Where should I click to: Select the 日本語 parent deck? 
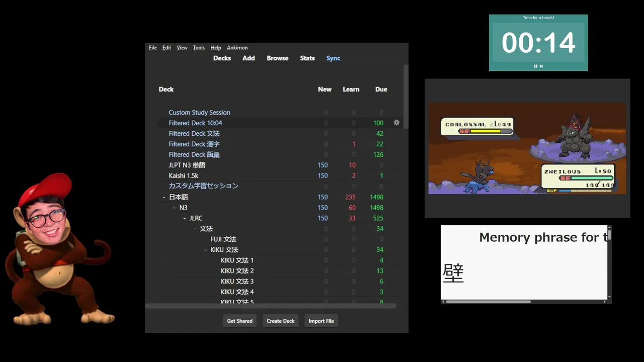tap(178, 197)
